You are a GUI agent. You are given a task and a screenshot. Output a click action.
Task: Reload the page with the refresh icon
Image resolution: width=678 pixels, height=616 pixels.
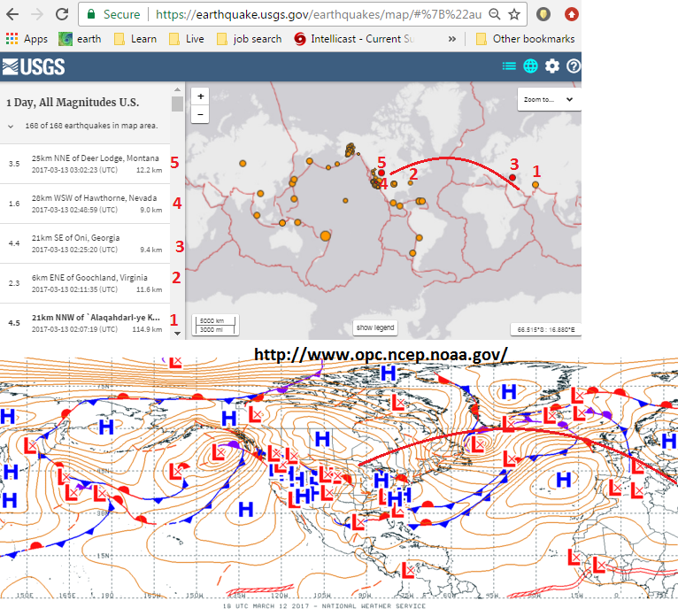click(62, 14)
